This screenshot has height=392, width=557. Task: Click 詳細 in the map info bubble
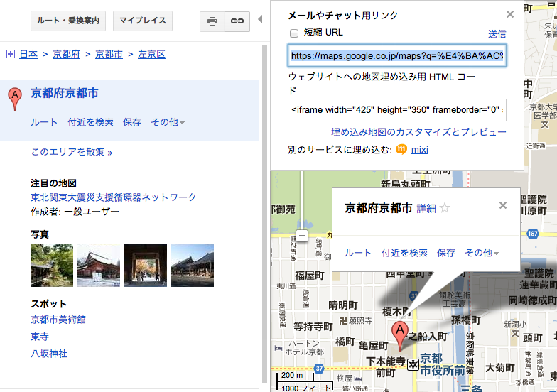coord(426,209)
